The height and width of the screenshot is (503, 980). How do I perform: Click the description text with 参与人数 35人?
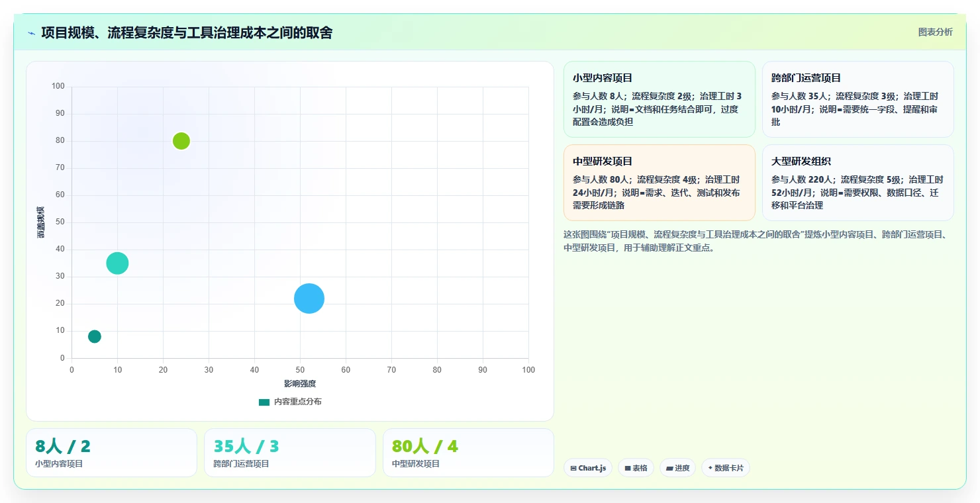855,109
